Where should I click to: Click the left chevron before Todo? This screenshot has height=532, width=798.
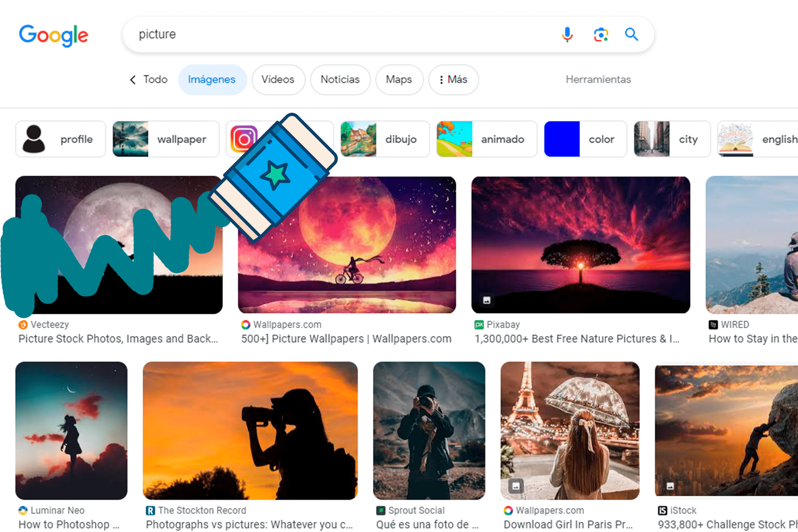pyautogui.click(x=133, y=80)
